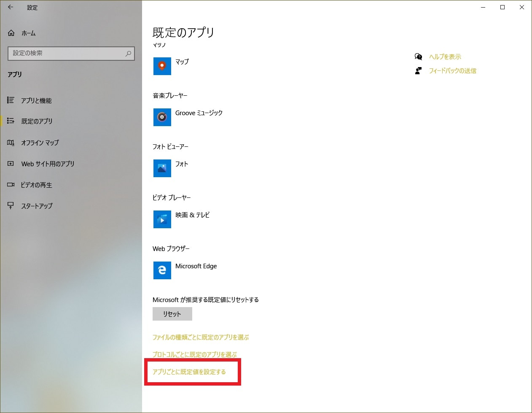The width and height of the screenshot is (532, 413).
Task: Go back with the arrow icon
Action: point(11,7)
